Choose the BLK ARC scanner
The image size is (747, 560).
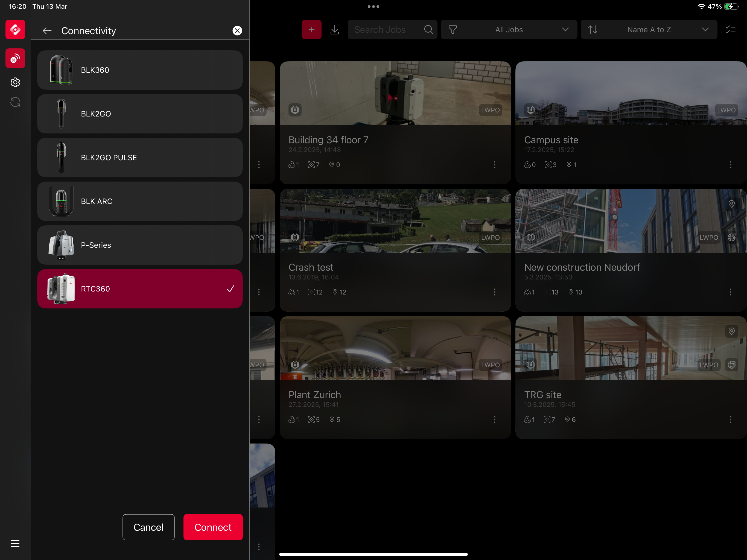click(140, 201)
